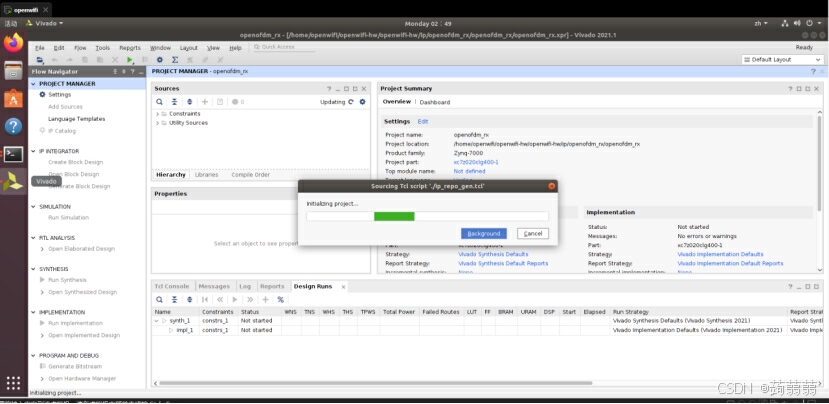This screenshot has width=829, height=404.
Task: Open the Default Layout dropdown
Action: 782,60
